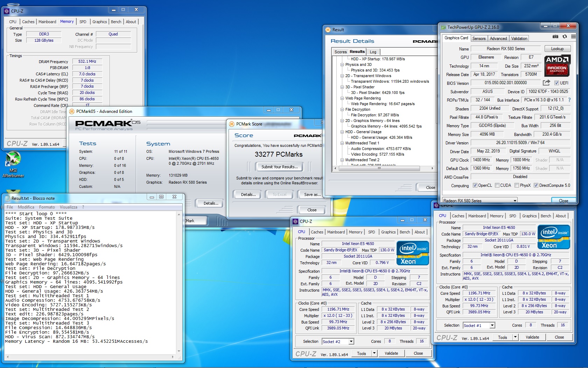Toggle the UEFI checkbox in GPU-Z
This screenshot has height=368, width=588.
click(x=556, y=83)
